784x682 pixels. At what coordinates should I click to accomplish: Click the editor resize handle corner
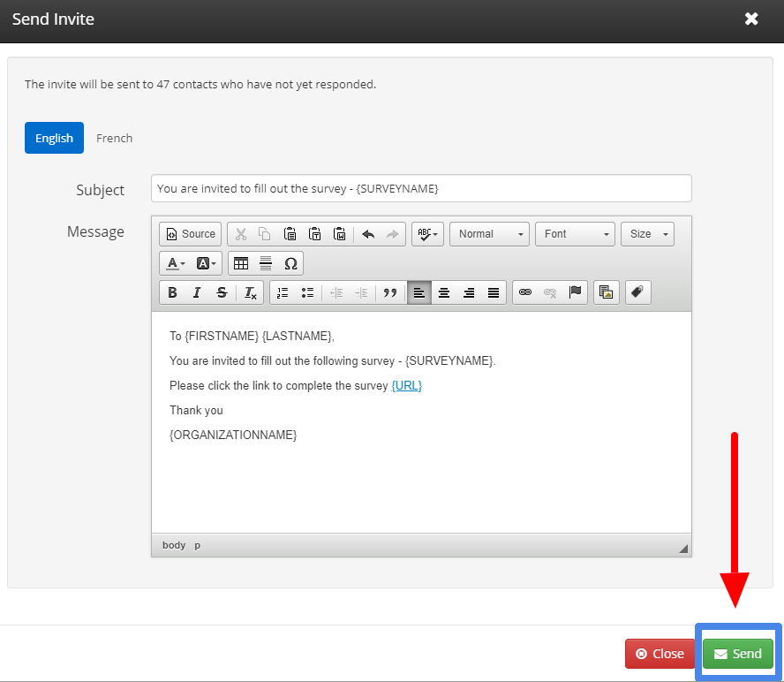coord(683,549)
